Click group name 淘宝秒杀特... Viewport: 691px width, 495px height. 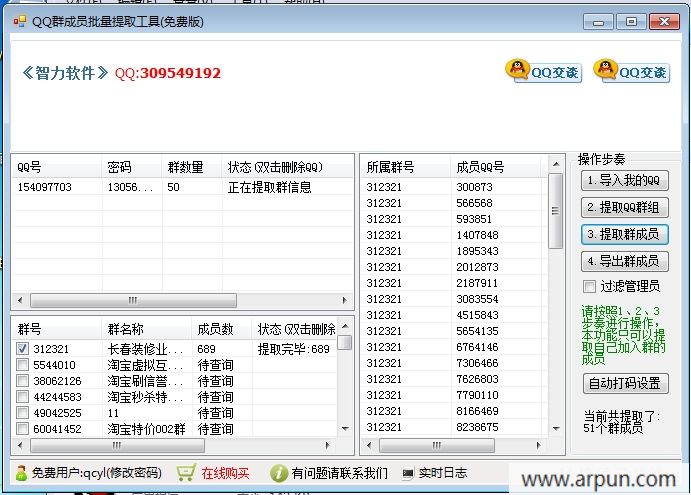pyautogui.click(x=145, y=397)
